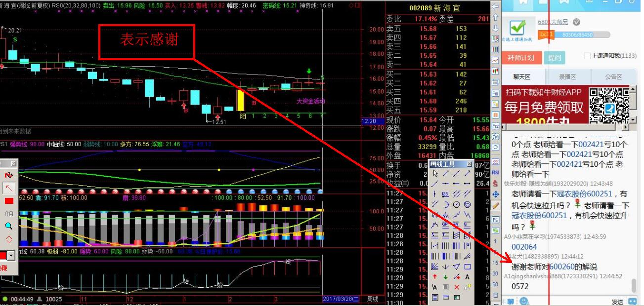The width and height of the screenshot is (644, 306).
Task: Click the F10 company info sidebar icon
Action: point(495,93)
